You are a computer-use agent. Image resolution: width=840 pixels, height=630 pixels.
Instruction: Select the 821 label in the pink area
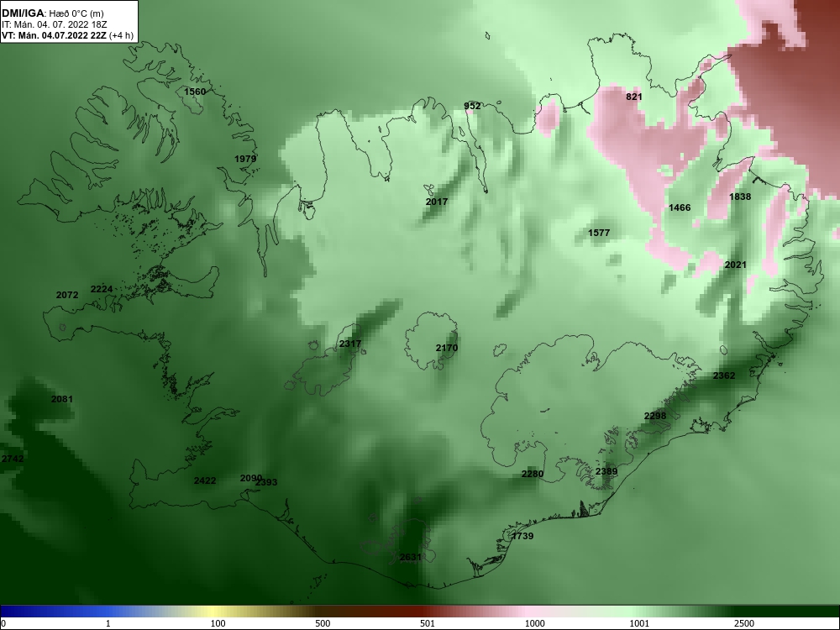[633, 97]
